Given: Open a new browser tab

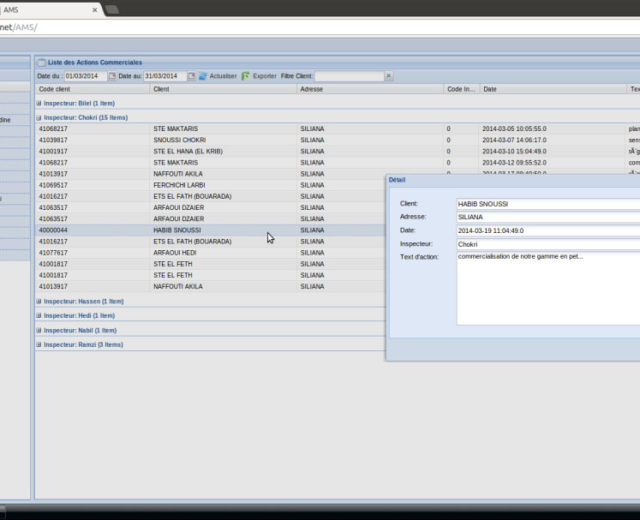Looking at the screenshot, I should 112,9.
